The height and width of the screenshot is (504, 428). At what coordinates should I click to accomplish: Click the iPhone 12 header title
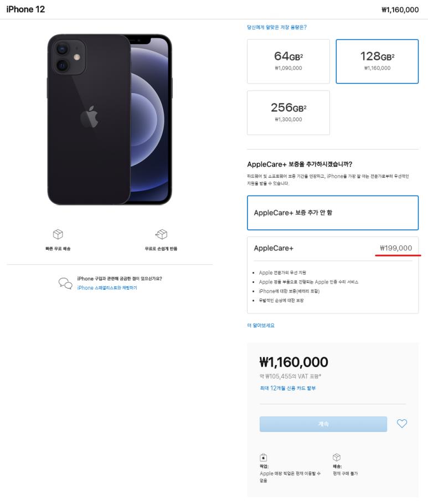point(25,9)
